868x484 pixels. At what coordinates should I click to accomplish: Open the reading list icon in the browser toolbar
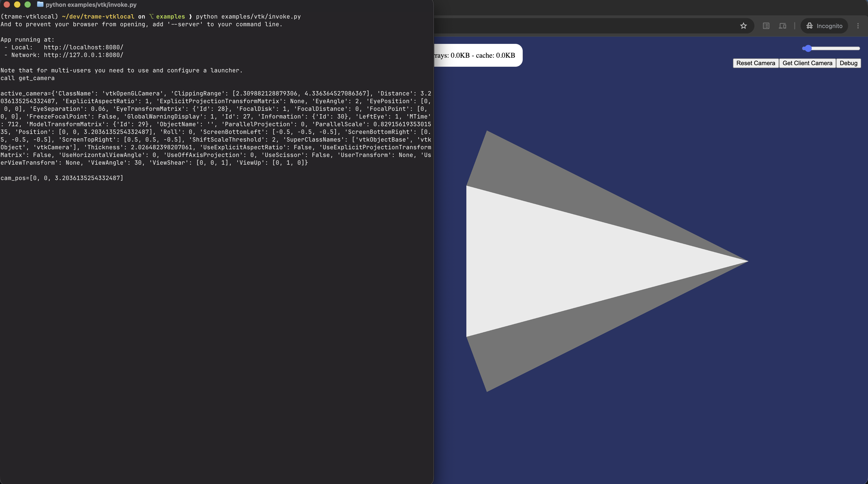[766, 26]
